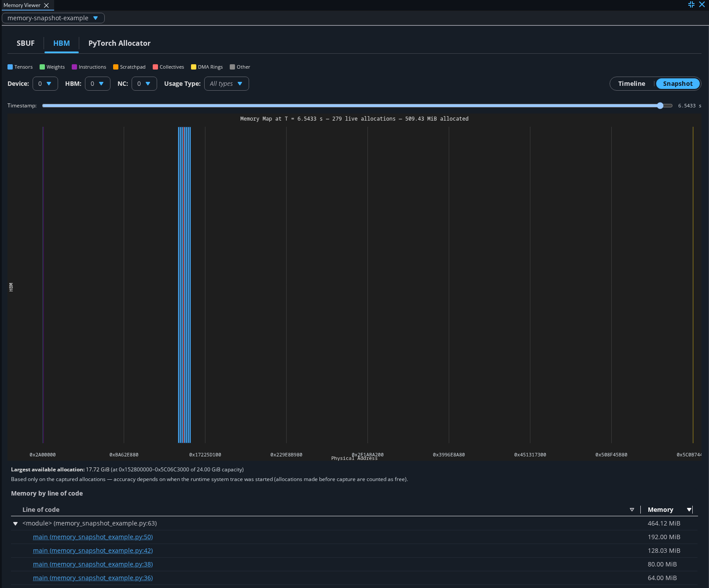The height and width of the screenshot is (588, 709).
Task: Toggle the Weights legend entry
Action: (52, 67)
